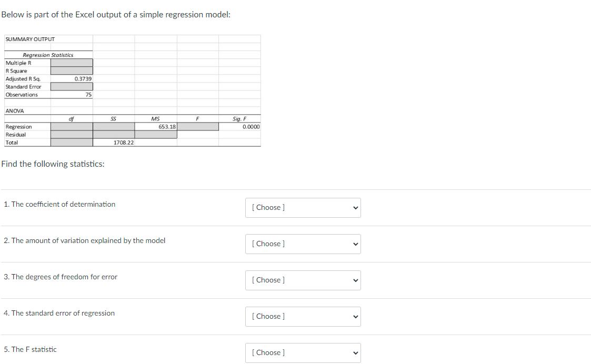
Task: Select the Standard Error value cell
Action: (72, 86)
